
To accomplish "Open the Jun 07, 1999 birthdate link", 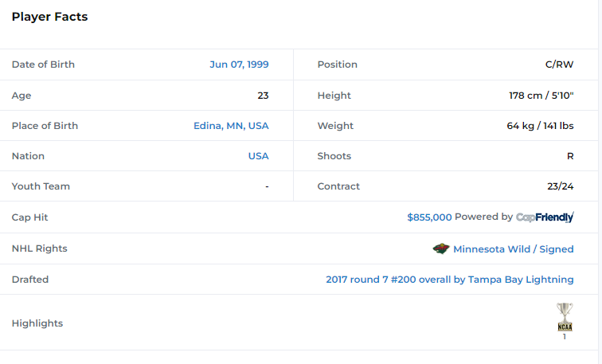I will [x=239, y=65].
